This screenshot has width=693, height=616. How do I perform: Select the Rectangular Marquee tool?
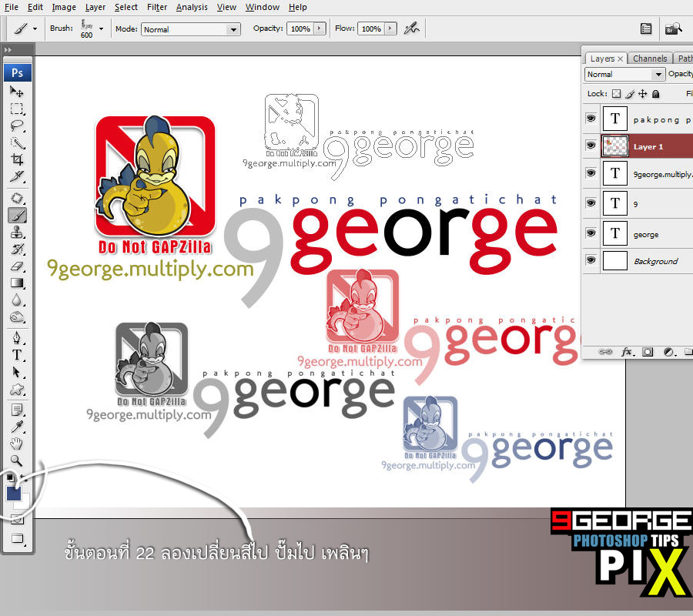[17, 109]
